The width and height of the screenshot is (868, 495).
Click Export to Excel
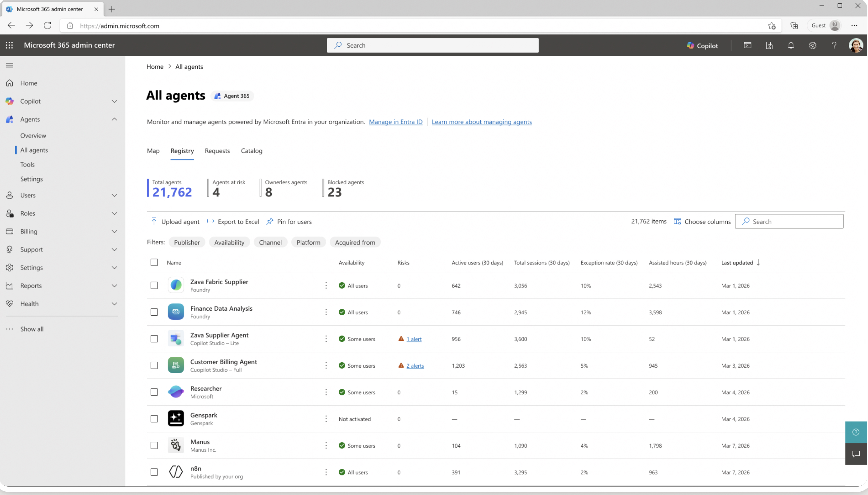pos(233,222)
